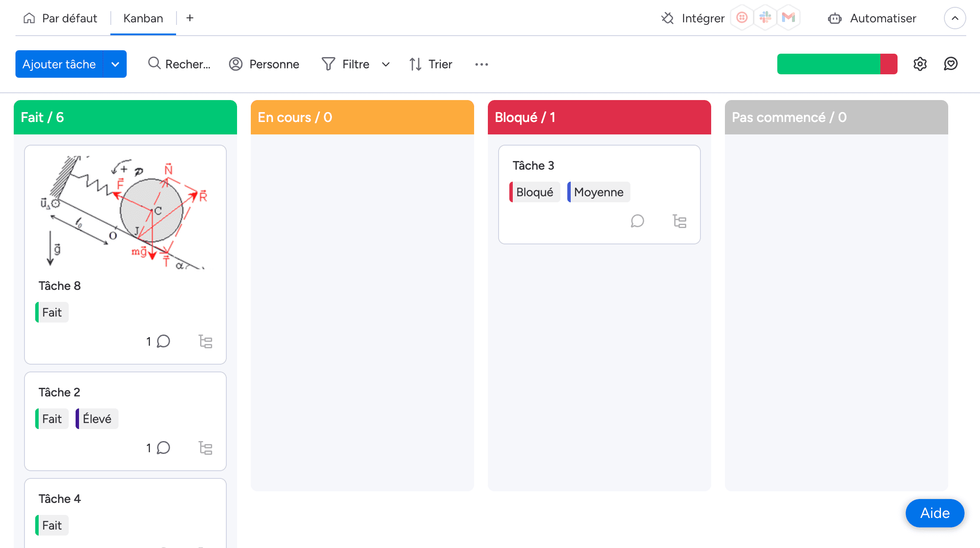Select the Gmail integration icon

(788, 18)
